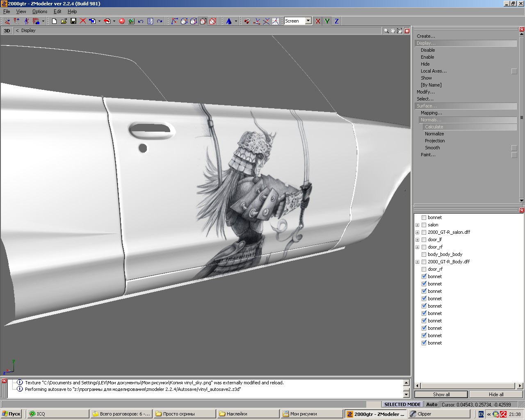Viewport: 525px width, 420px height.
Task: Maximize the viewport with red square icon
Action: click(407, 31)
